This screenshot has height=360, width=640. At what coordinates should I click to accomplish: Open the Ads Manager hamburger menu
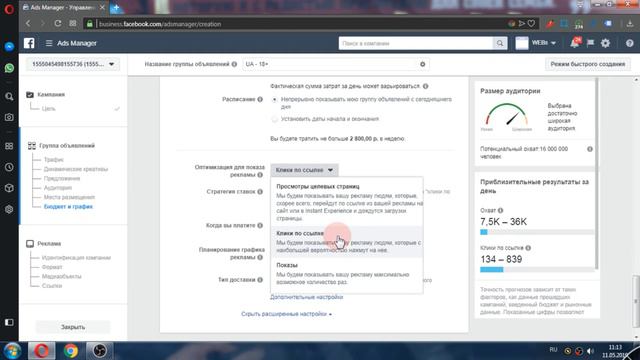(49, 43)
